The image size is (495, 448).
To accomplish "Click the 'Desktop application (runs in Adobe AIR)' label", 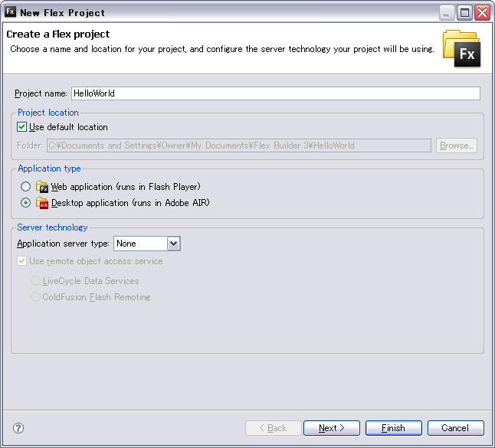I will point(130,203).
